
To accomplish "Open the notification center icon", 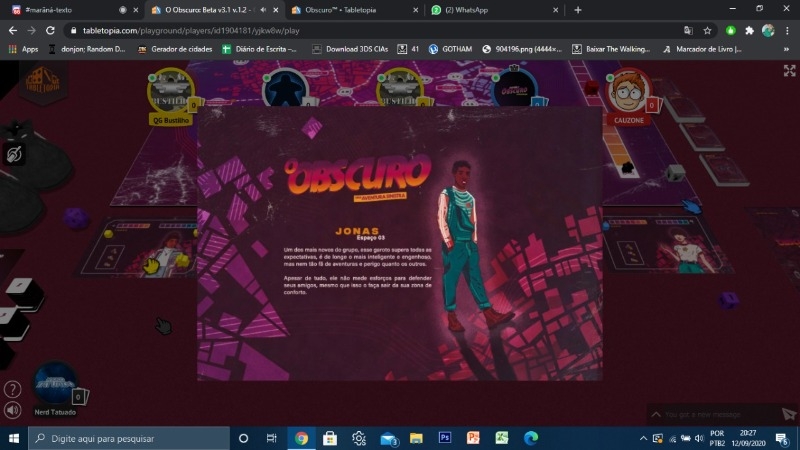I will point(782,438).
